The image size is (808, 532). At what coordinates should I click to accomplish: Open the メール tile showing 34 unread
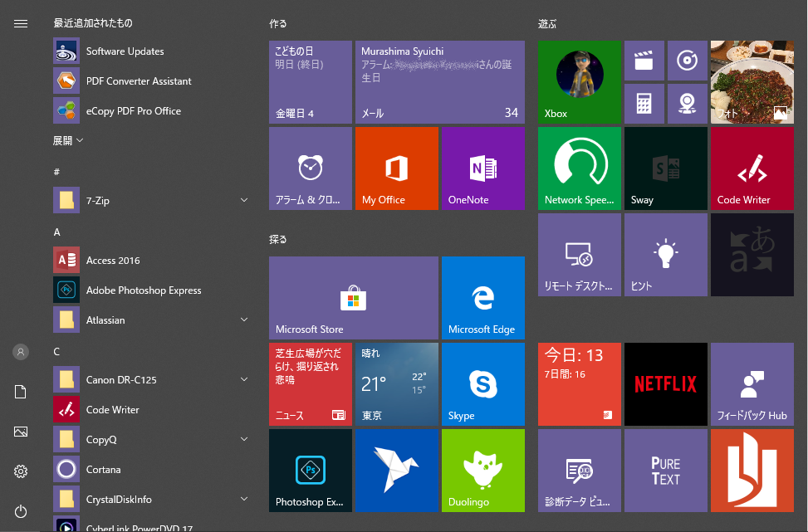(x=440, y=82)
